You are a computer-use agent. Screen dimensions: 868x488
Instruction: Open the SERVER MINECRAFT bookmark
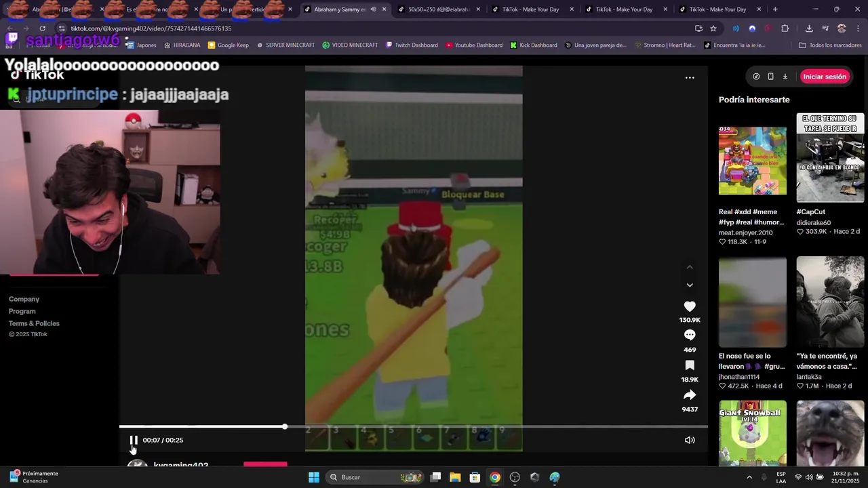pos(285,45)
